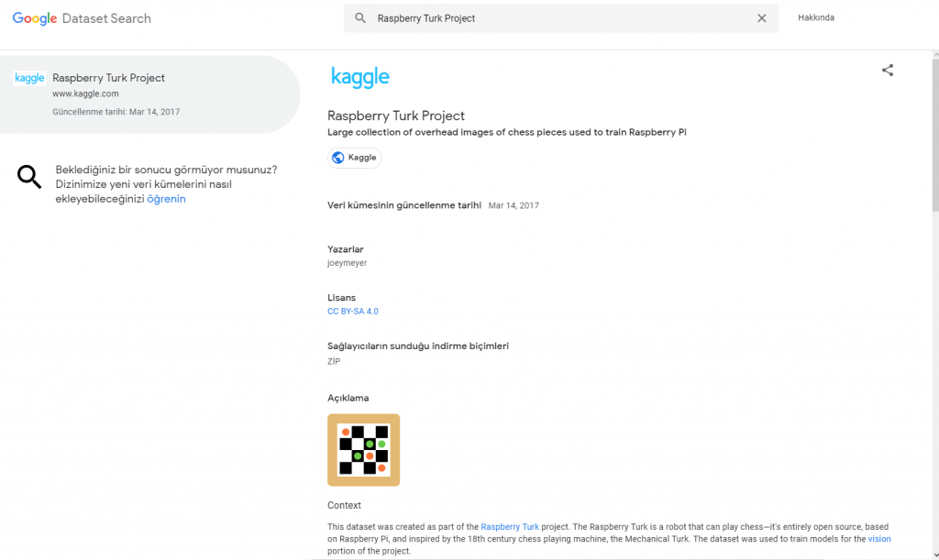Follow the öğrenin link

[167, 199]
